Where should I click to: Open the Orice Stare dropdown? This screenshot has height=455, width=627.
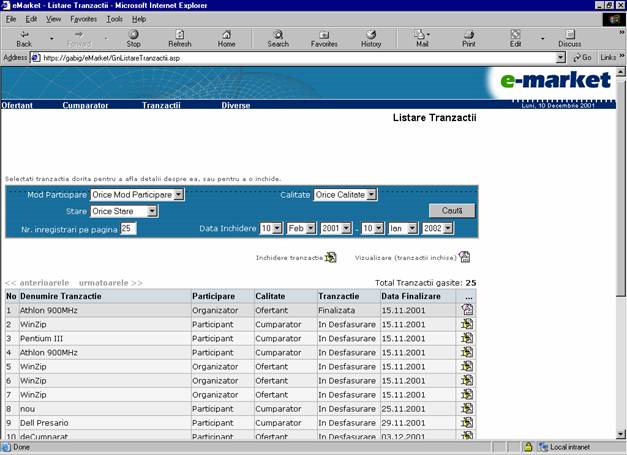(152, 211)
